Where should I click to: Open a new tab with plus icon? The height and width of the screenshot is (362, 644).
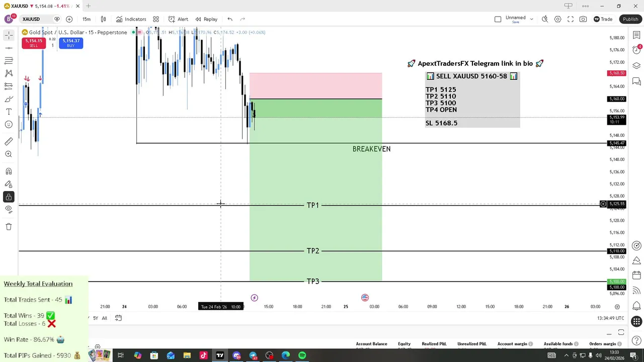coord(88,6)
